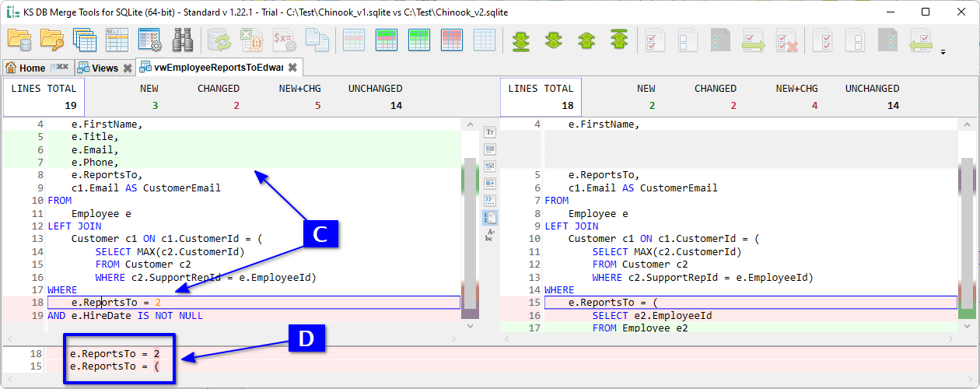Image resolution: width=980 pixels, height=389 pixels.
Task: Go to next difference with down arrows
Action: point(553,39)
